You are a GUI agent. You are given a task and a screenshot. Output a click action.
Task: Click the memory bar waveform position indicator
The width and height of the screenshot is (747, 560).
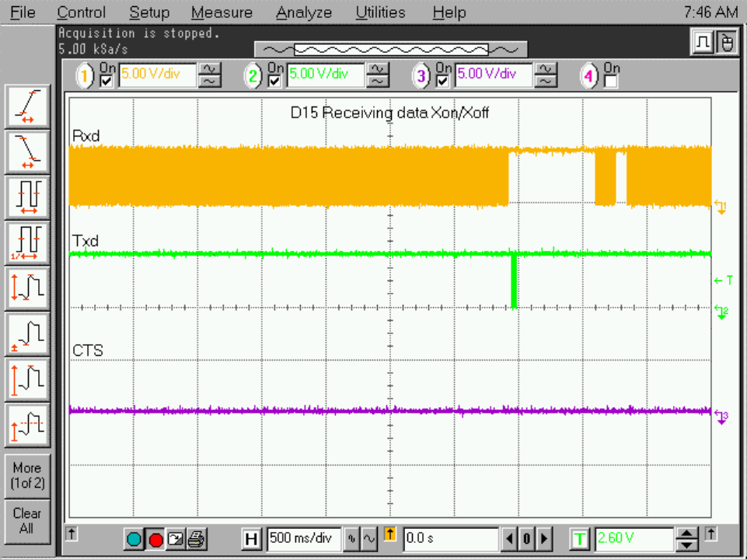pos(391,50)
